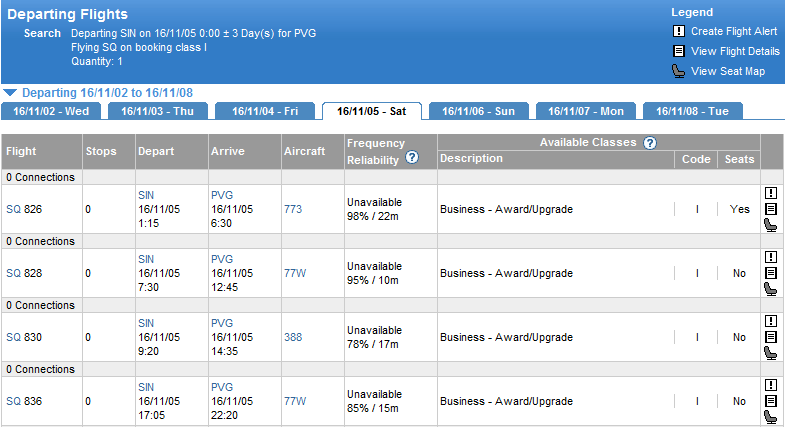The image size is (785, 427).
Task: Open seat map for SQ 836
Action: (770, 416)
